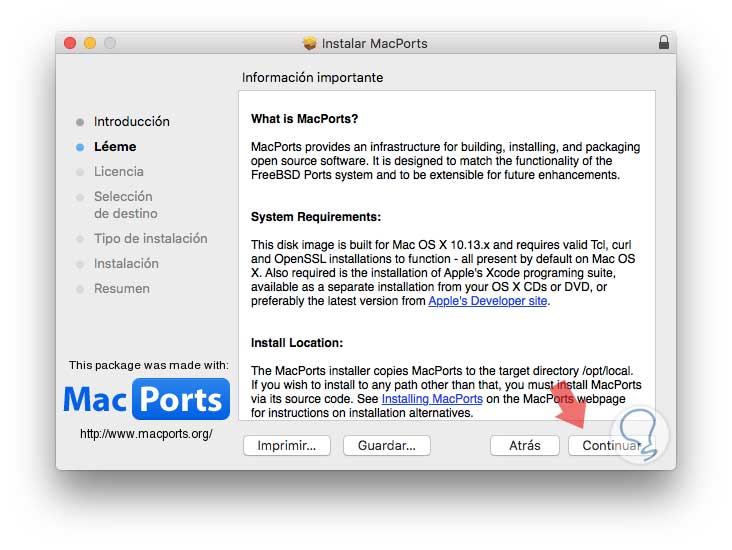Screen dimensions: 732x550
Task: Click the MacPorts logo image
Action: [147, 399]
